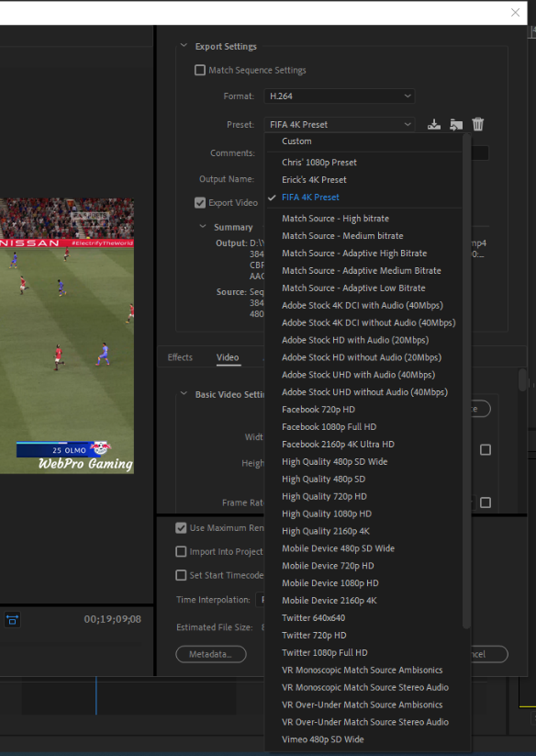Click the video settings panel scrollbar
Image resolution: width=536 pixels, height=756 pixels.
(522, 379)
